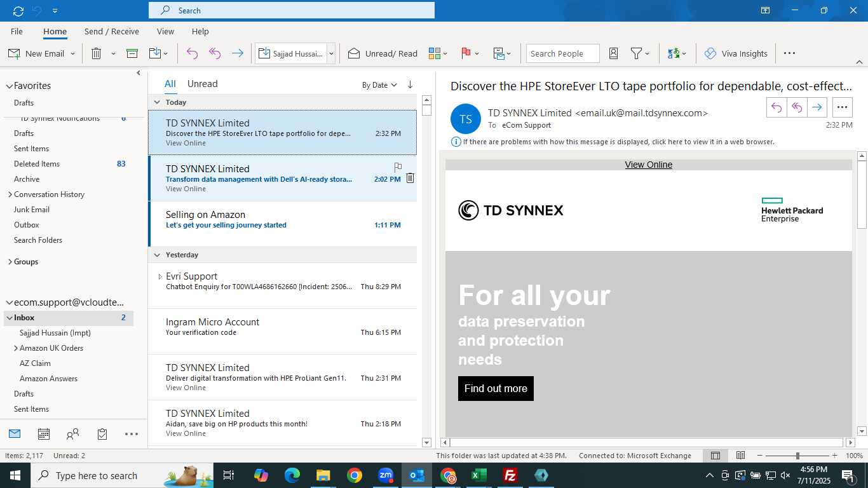The height and width of the screenshot is (488, 868).
Task: Open the Quick Steps Sajjad Hussain dropdown
Action: click(331, 54)
